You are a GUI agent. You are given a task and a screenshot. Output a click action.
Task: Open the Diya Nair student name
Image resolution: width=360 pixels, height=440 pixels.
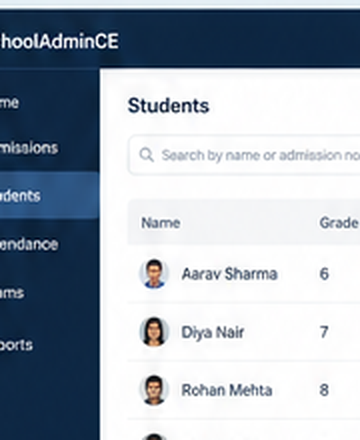(x=213, y=332)
